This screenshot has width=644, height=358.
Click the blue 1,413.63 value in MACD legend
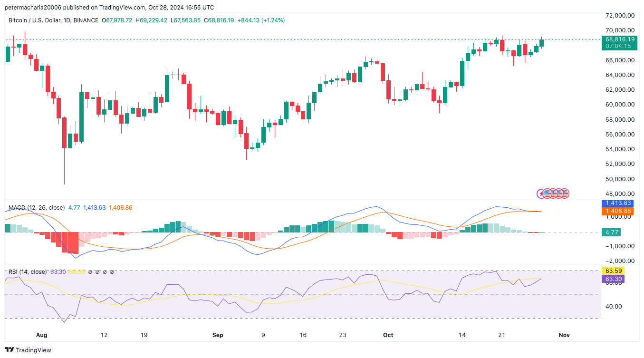point(94,208)
